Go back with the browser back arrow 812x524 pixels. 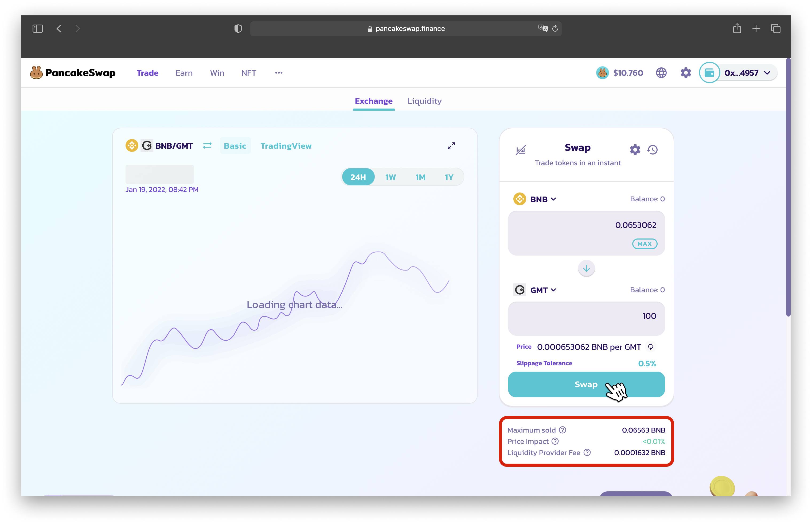59,29
